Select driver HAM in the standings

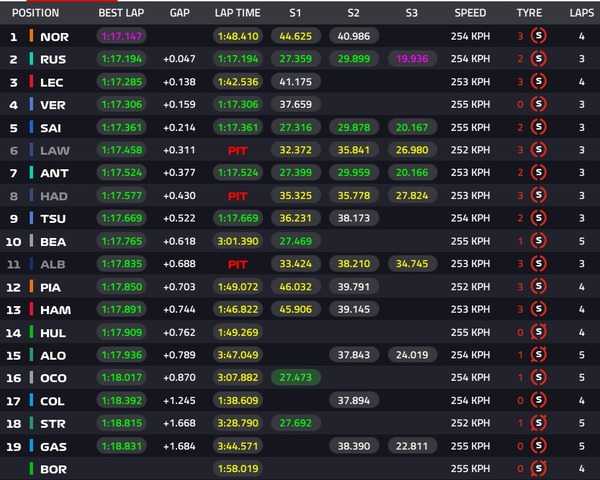point(54,310)
